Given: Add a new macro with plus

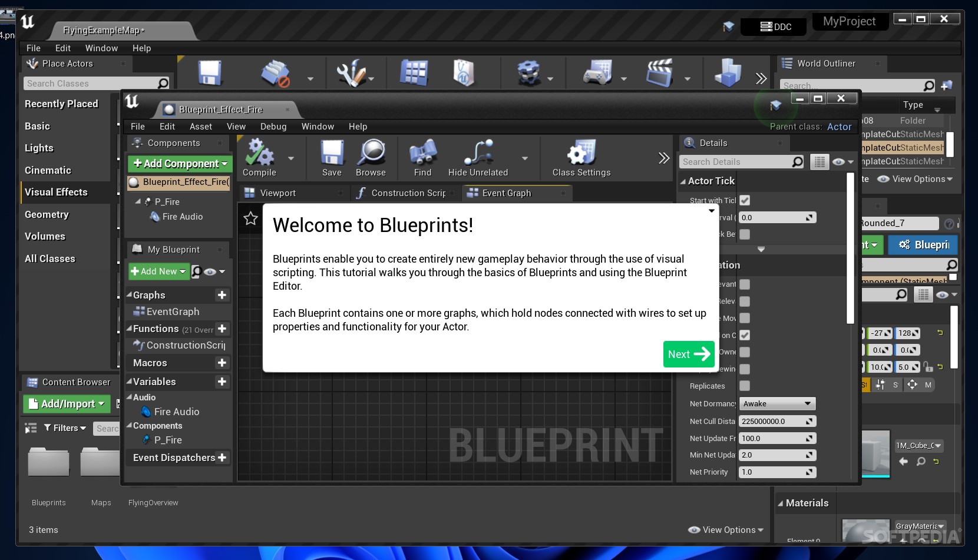Looking at the screenshot, I should coord(222,363).
